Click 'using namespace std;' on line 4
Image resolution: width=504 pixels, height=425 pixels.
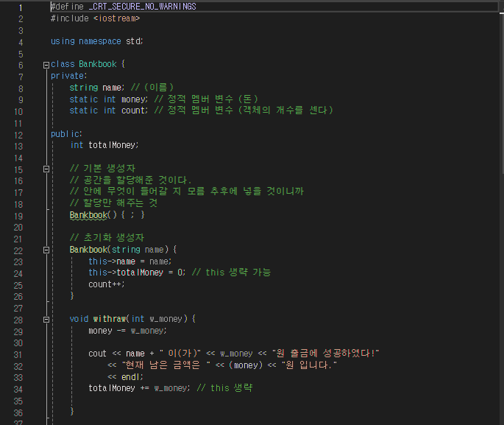pos(96,41)
